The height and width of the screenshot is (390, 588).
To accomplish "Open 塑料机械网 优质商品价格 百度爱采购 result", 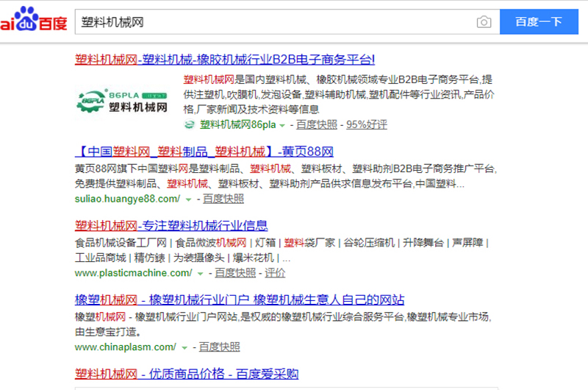I will point(187,374).
